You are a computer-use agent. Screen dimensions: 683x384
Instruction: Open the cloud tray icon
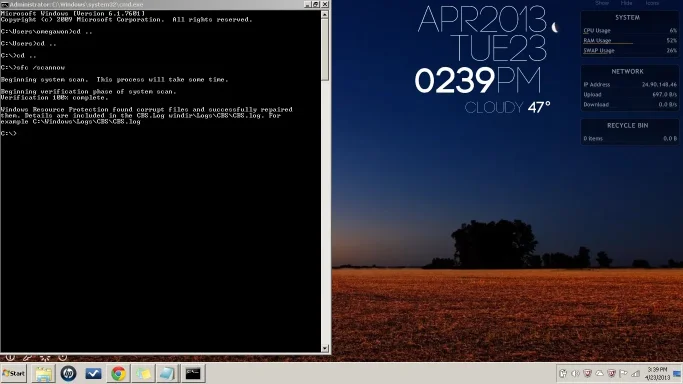point(600,374)
